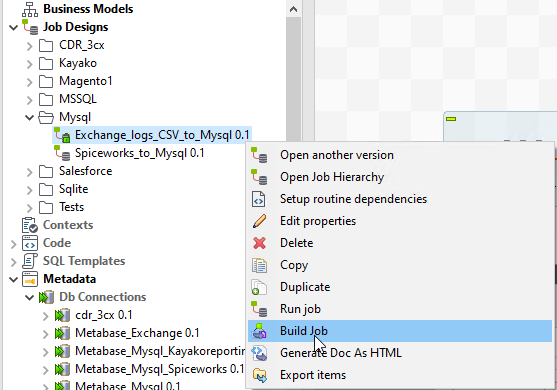Expand the SQL Templates node
This screenshot has height=390, width=557.
pyautogui.click(x=13, y=262)
